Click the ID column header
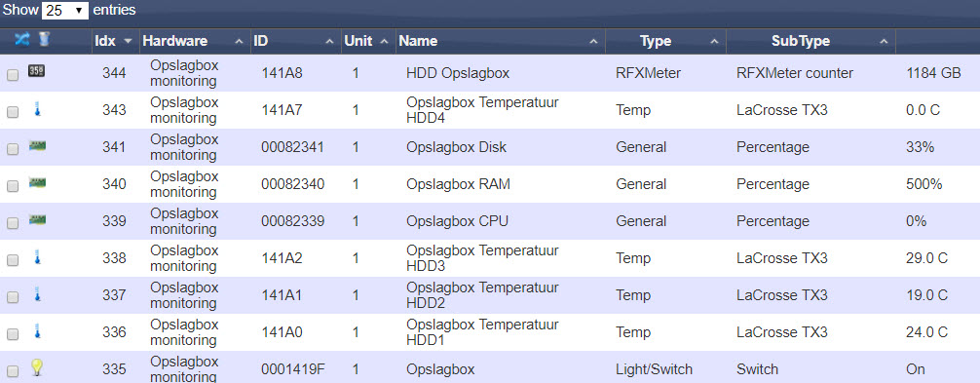The image size is (980, 383). coord(295,41)
